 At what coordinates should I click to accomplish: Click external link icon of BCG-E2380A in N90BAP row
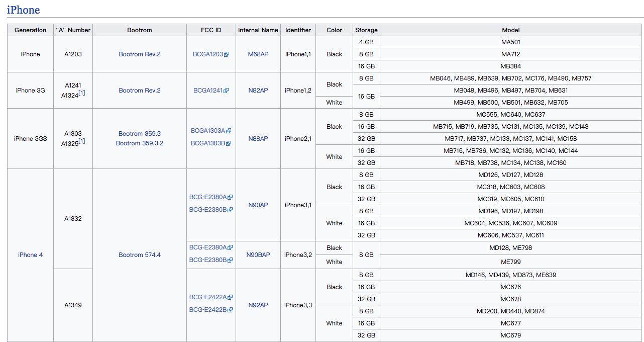(230, 248)
